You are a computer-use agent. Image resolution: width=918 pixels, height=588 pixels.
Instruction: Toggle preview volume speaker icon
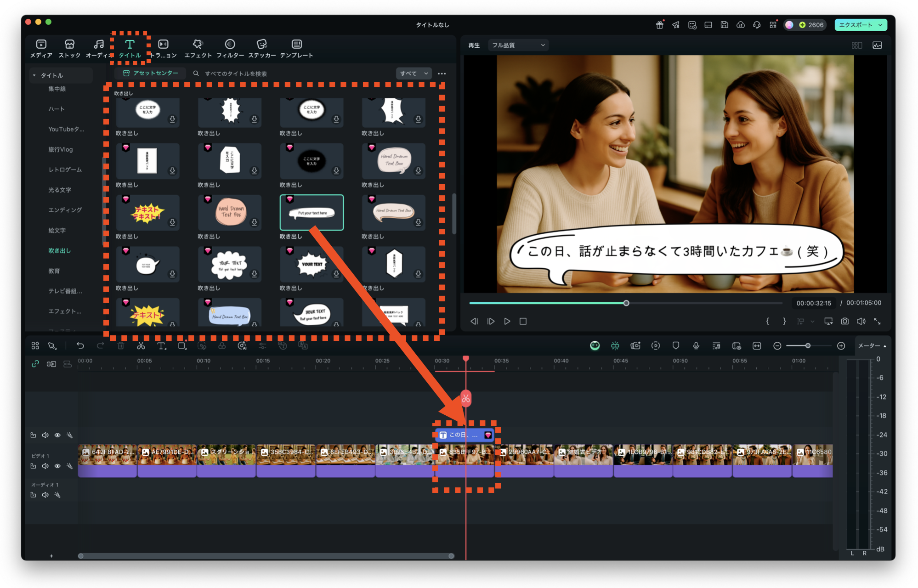click(x=861, y=321)
